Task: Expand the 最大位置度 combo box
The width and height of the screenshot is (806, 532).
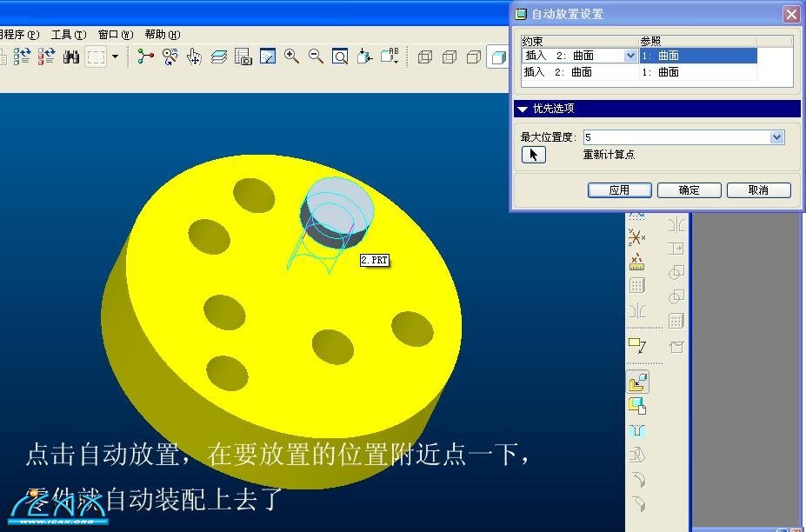Action: click(776, 137)
